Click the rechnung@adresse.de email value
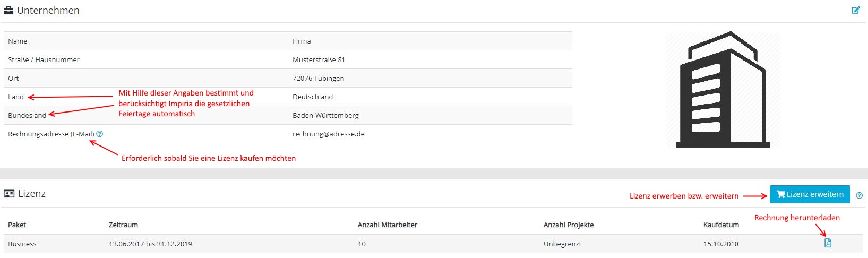 (329, 134)
